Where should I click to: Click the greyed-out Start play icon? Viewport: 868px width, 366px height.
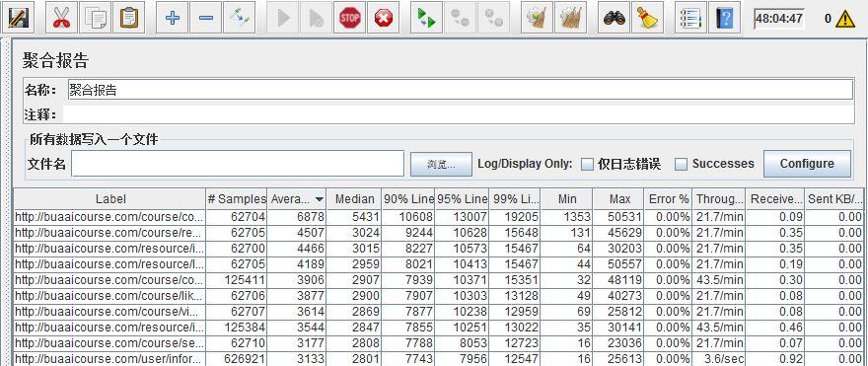point(283,17)
